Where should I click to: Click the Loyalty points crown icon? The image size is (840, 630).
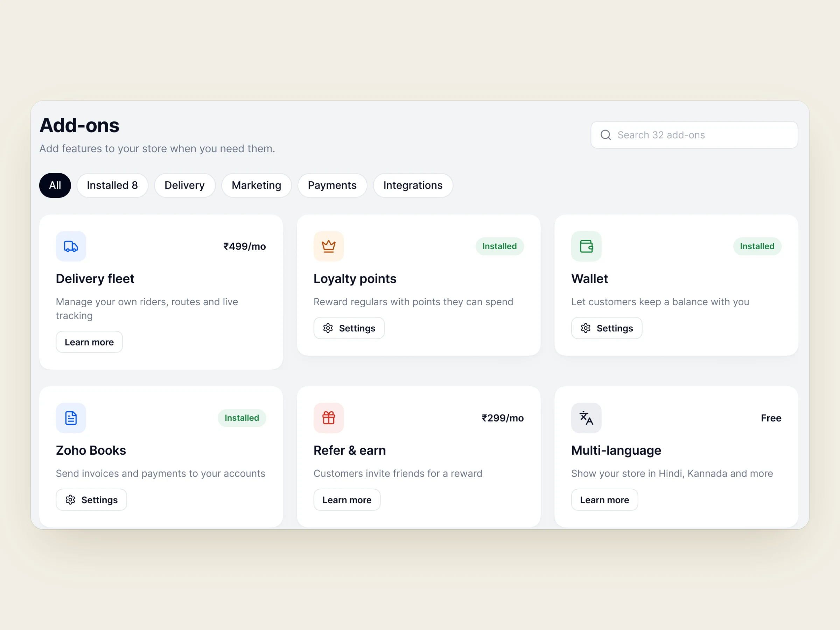(x=329, y=246)
